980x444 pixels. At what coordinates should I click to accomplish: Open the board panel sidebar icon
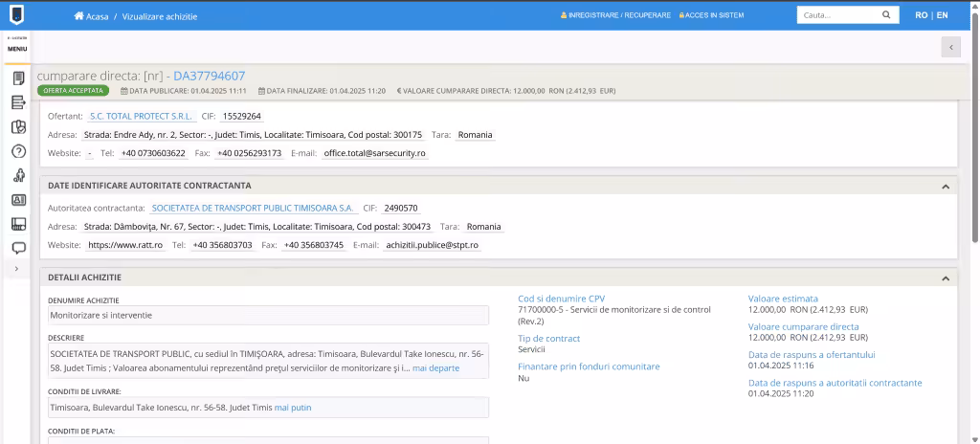point(19,224)
